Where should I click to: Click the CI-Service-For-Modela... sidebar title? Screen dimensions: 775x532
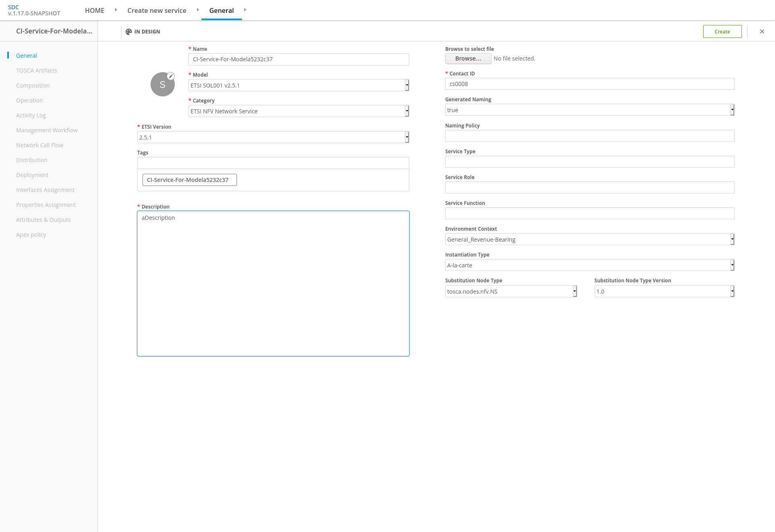point(54,31)
